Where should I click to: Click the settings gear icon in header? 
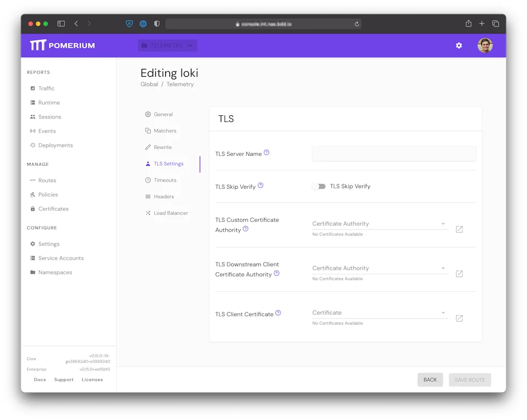[x=459, y=45]
